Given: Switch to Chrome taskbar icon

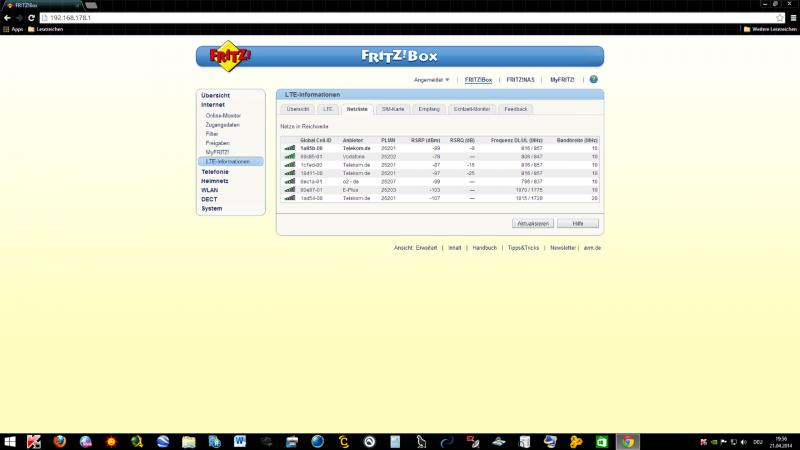Looking at the screenshot, I should point(628,441).
